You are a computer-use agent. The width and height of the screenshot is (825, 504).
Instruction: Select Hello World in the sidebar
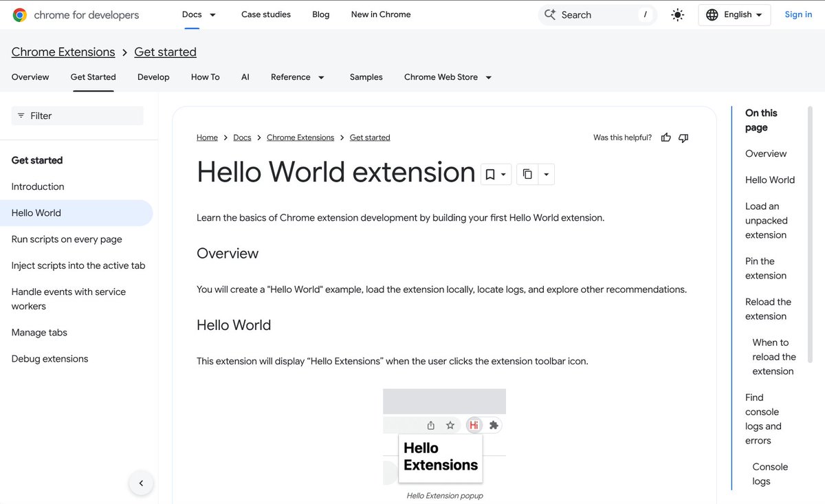click(x=76, y=213)
